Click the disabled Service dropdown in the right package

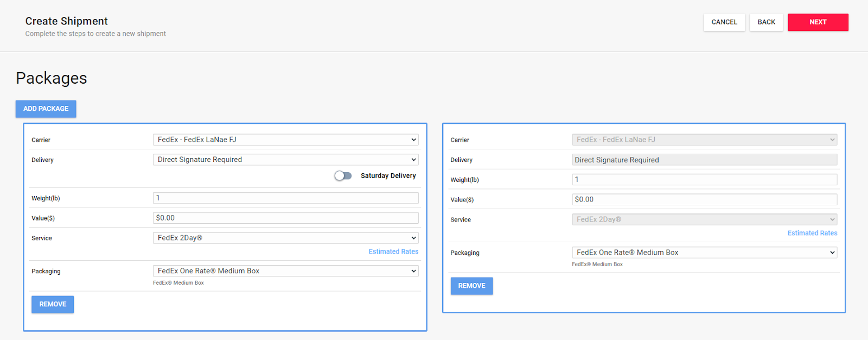[704, 219]
